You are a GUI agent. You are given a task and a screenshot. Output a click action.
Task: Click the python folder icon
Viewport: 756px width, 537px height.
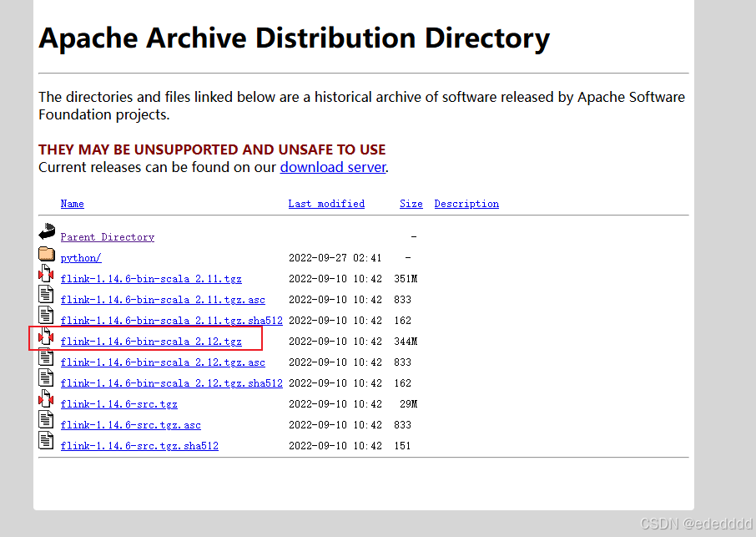coord(47,254)
